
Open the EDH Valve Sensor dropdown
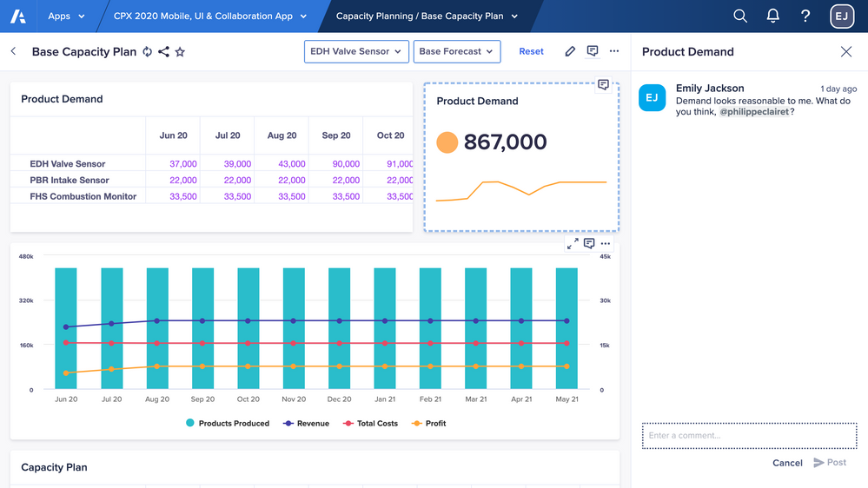(356, 51)
